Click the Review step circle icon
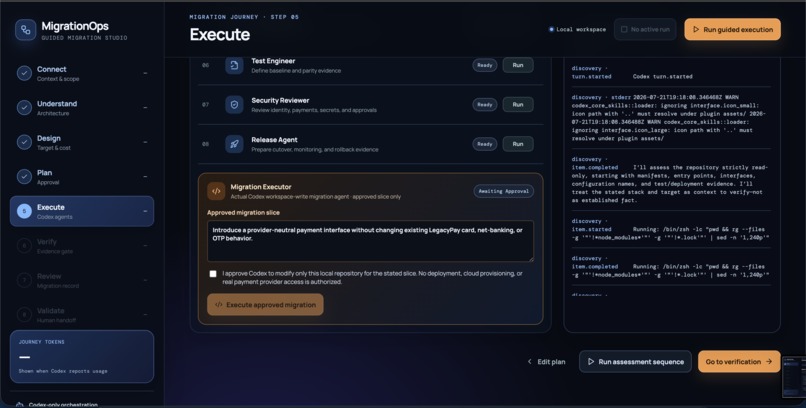The image size is (806, 408). click(x=24, y=280)
